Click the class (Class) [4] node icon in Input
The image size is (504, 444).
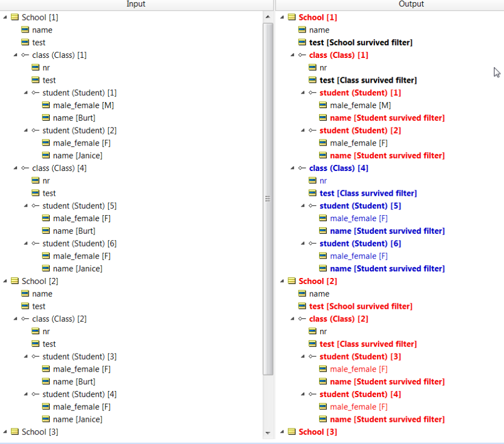(25, 168)
